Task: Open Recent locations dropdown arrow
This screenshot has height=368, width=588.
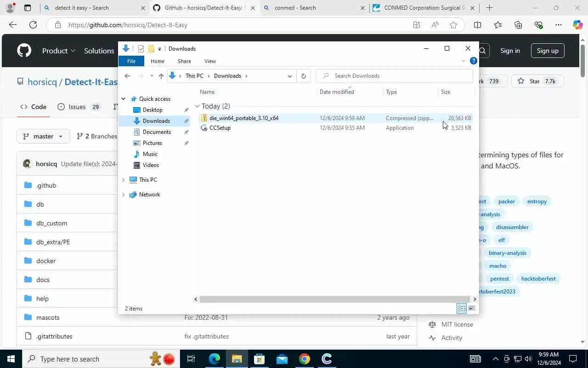Action: (152, 76)
